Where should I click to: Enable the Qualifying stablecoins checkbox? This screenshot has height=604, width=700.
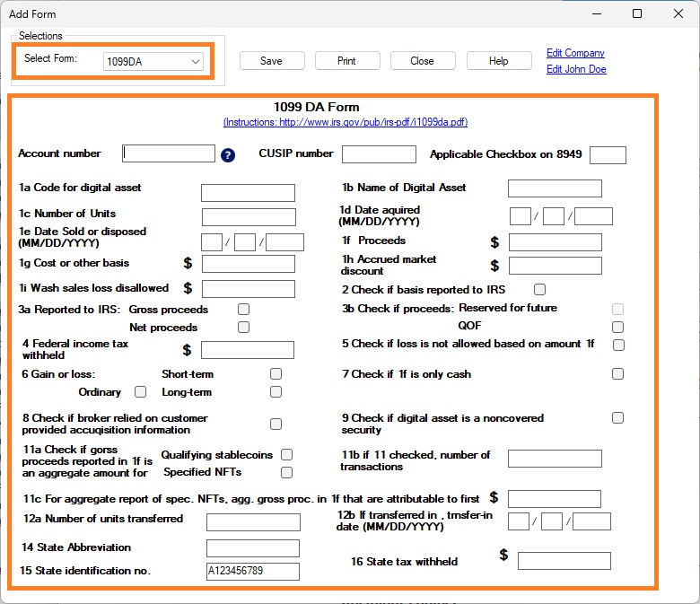[287, 455]
